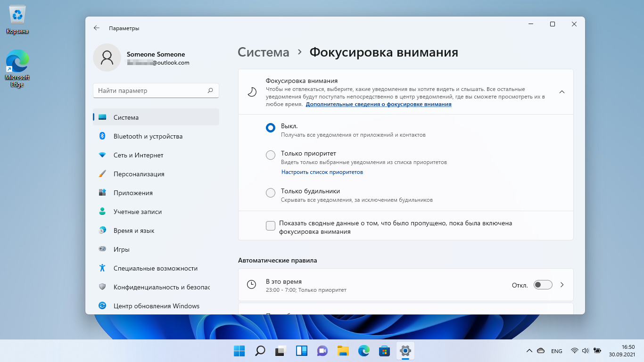Image resolution: width=644 pixels, height=362 pixels.
Task: Click the Специальные возможности accessibility icon
Action: coord(102,268)
